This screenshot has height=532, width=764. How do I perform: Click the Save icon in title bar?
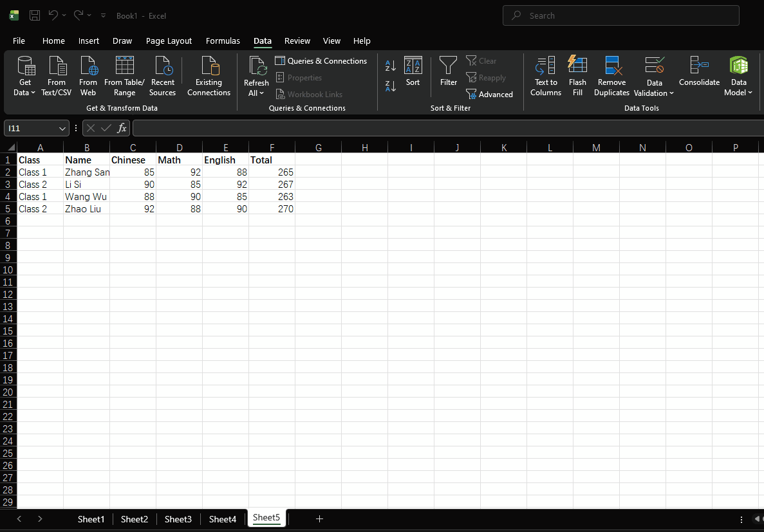pos(35,15)
